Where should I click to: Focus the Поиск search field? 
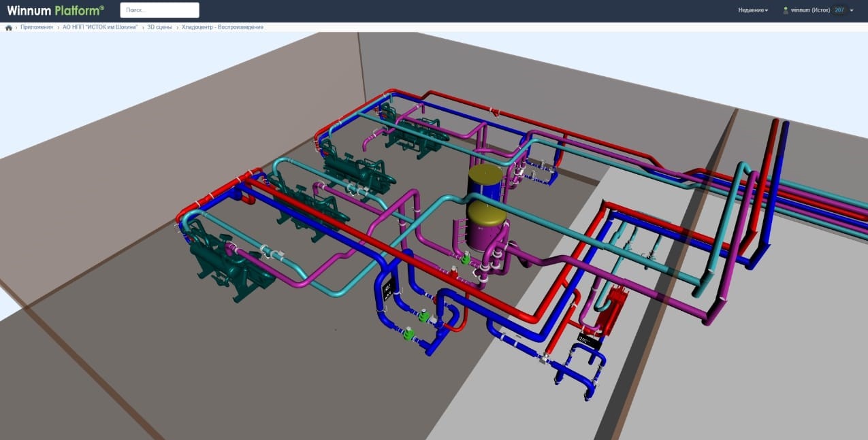pyautogui.click(x=160, y=10)
